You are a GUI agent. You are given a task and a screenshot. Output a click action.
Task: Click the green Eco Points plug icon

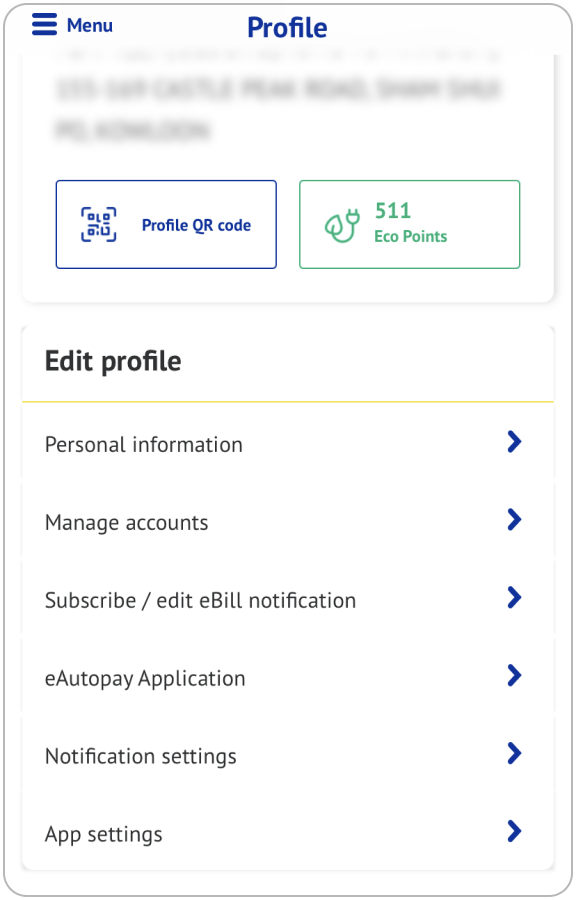(344, 223)
